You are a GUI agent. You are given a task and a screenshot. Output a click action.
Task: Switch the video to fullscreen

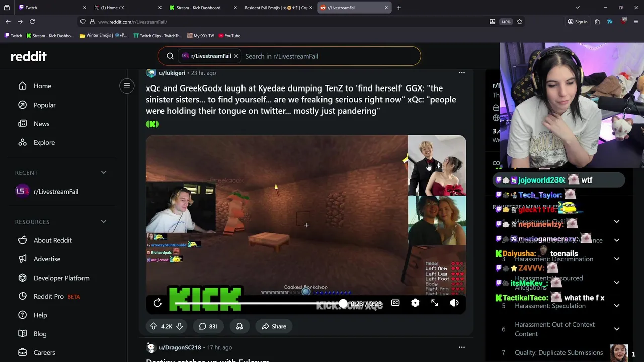pyautogui.click(x=435, y=303)
